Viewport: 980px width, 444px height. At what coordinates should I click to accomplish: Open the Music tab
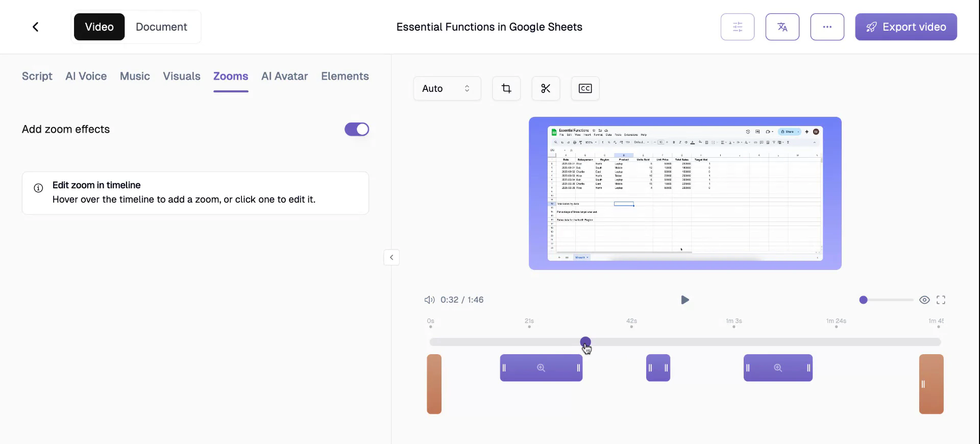click(135, 76)
